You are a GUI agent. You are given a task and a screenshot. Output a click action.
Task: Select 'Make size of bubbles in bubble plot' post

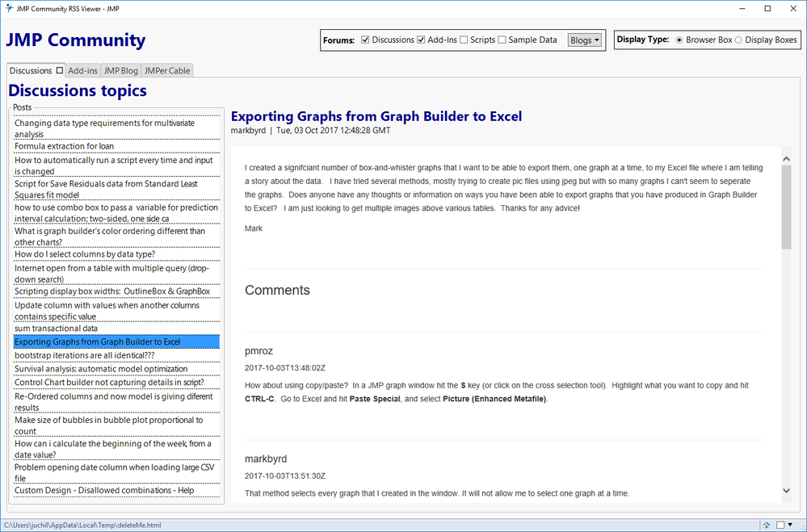pyautogui.click(x=117, y=425)
